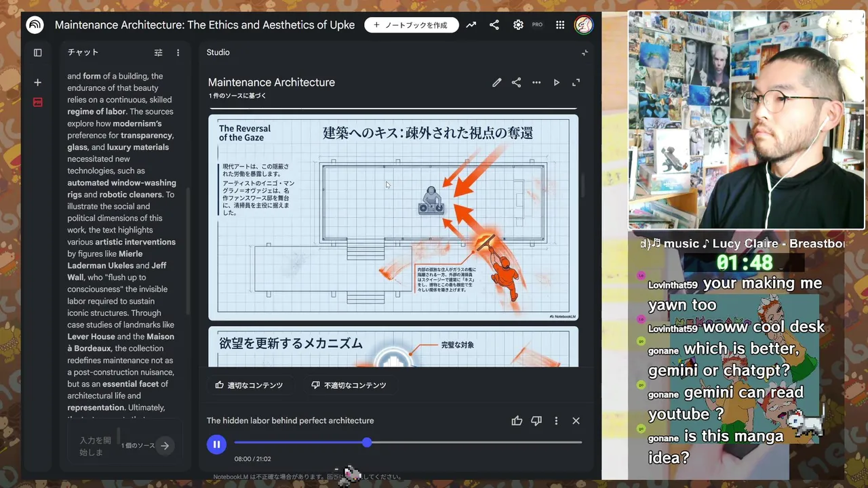Image resolution: width=868 pixels, height=488 pixels.
Task: Edit the Maintenance Architecture title pencil
Action: pyautogui.click(x=497, y=83)
